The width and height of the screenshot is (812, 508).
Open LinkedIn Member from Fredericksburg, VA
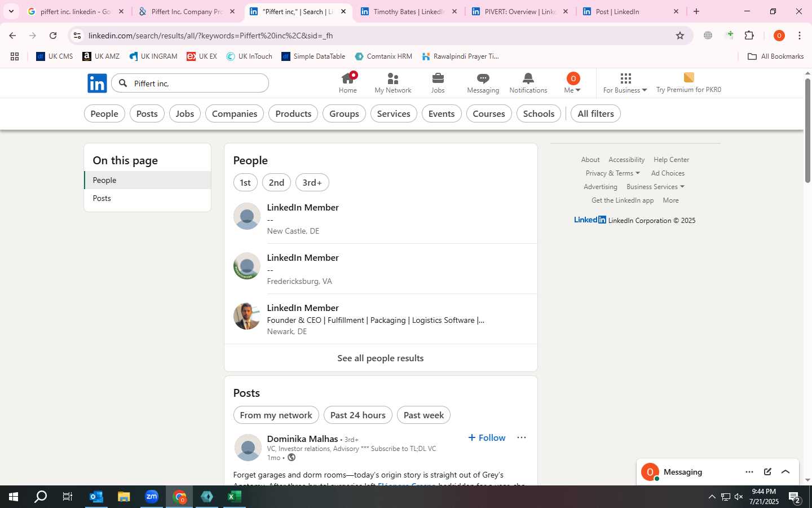point(303,257)
